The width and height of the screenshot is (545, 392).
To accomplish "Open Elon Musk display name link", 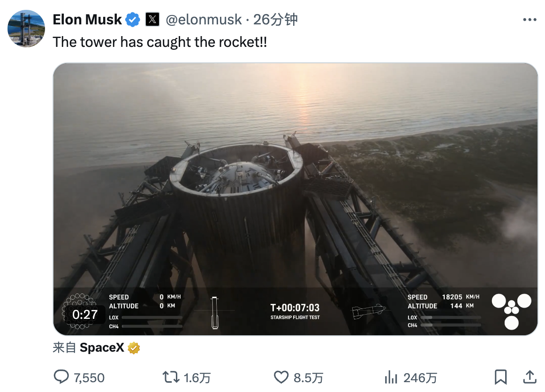I will pyautogui.click(x=87, y=20).
